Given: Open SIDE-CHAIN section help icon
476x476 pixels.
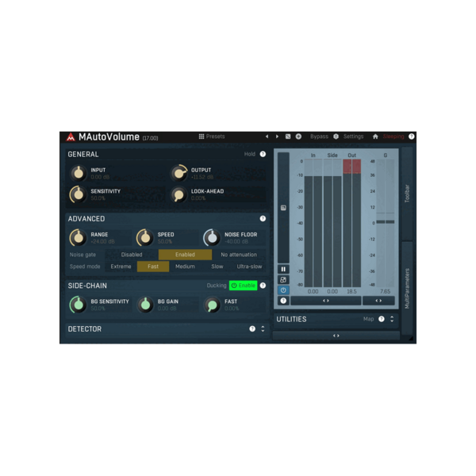Looking at the screenshot, I should pos(263,286).
